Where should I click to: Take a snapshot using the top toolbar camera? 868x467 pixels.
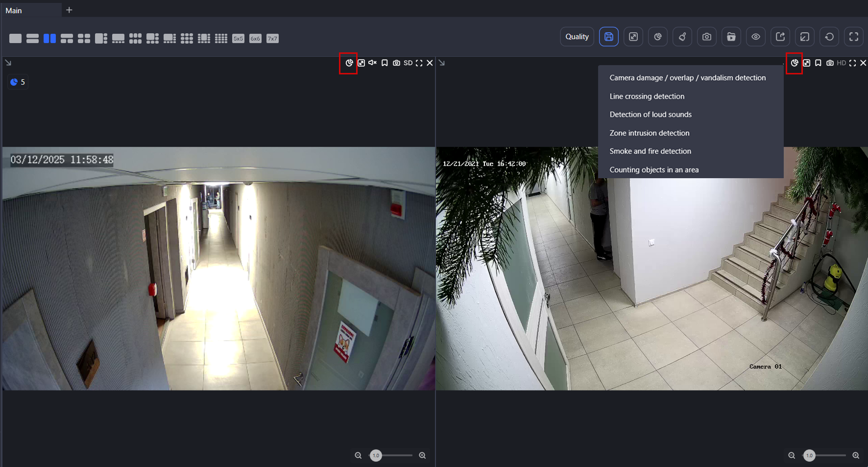706,37
